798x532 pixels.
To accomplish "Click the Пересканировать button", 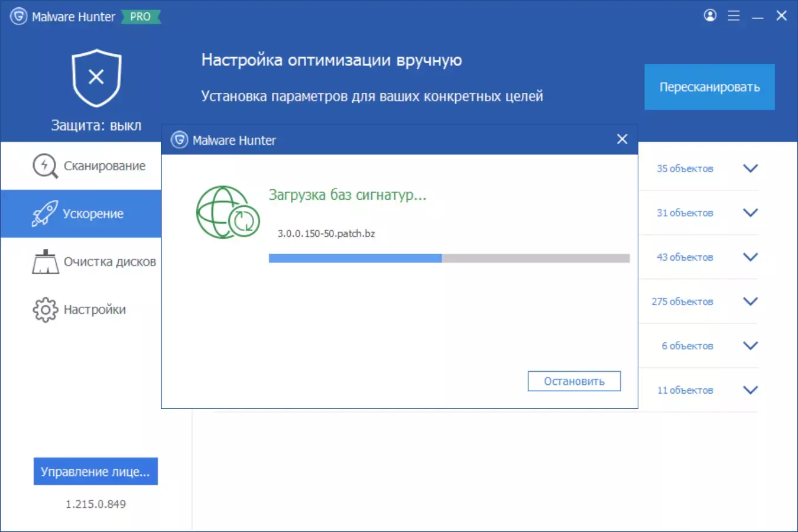I will click(x=709, y=87).
